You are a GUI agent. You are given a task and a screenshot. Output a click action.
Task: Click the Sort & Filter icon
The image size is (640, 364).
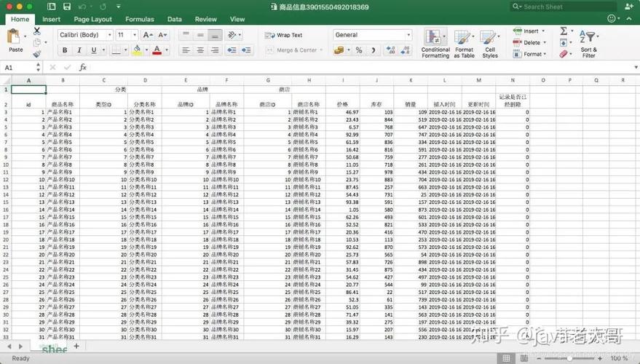click(x=588, y=42)
